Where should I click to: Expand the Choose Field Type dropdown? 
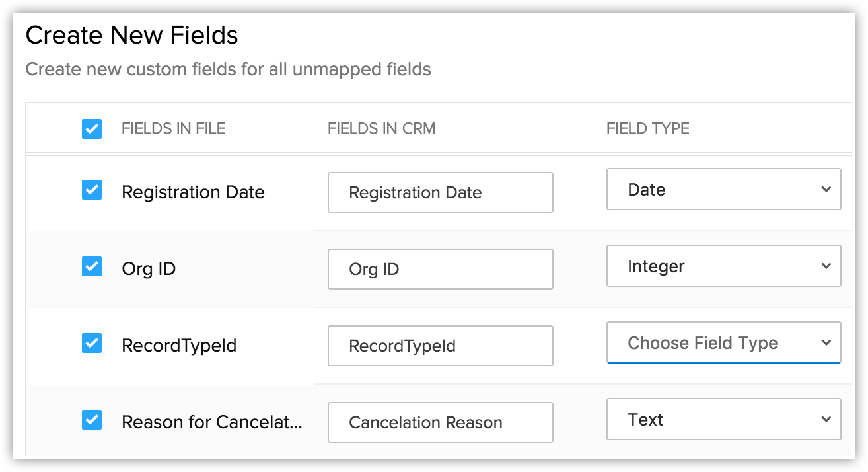[x=723, y=343]
